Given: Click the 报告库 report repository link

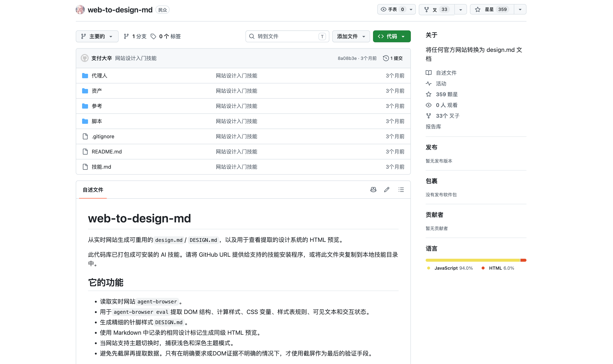Looking at the screenshot, I should 433,127.
